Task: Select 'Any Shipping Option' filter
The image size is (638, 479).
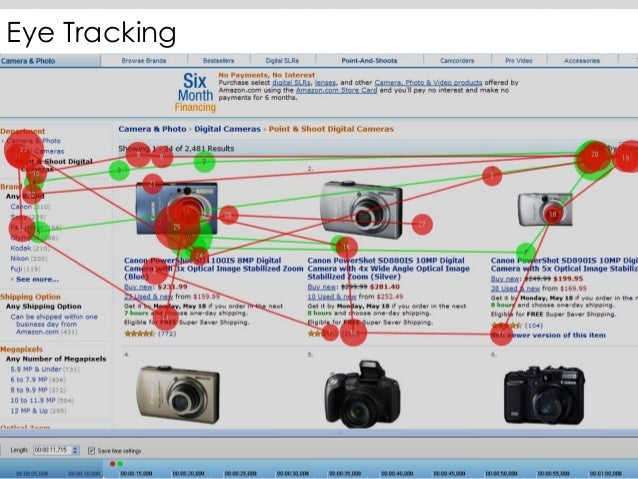Action: point(44,306)
